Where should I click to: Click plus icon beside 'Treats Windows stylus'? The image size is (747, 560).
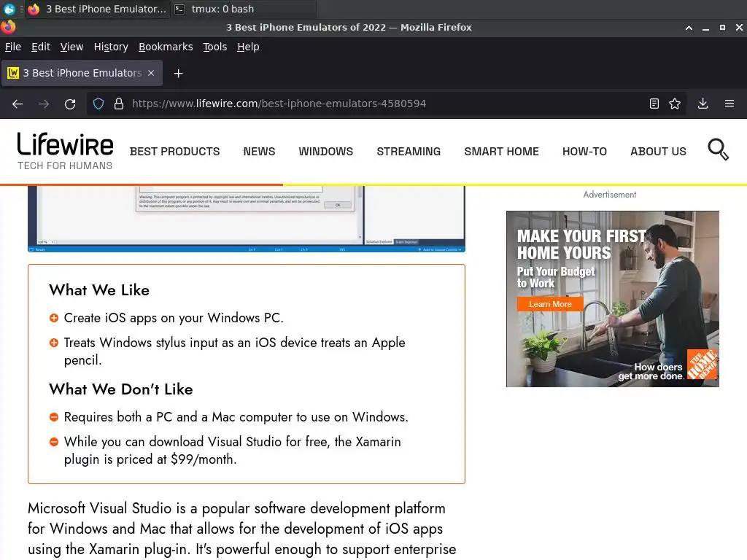click(x=54, y=343)
